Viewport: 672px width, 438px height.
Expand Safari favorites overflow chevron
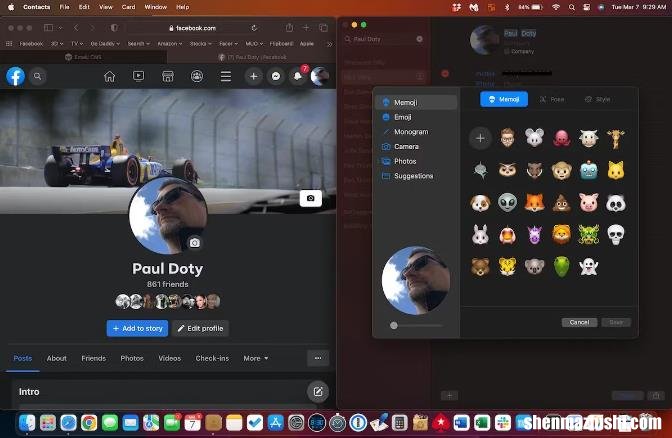329,44
